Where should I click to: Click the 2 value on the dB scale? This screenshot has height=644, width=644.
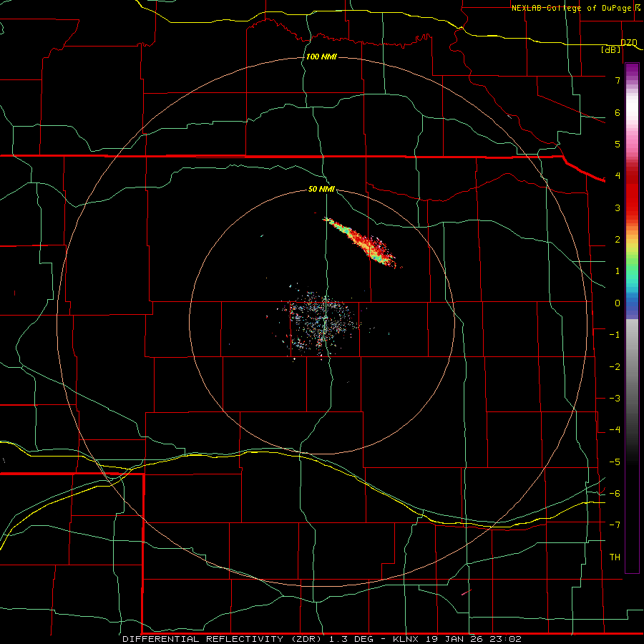[x=618, y=240]
